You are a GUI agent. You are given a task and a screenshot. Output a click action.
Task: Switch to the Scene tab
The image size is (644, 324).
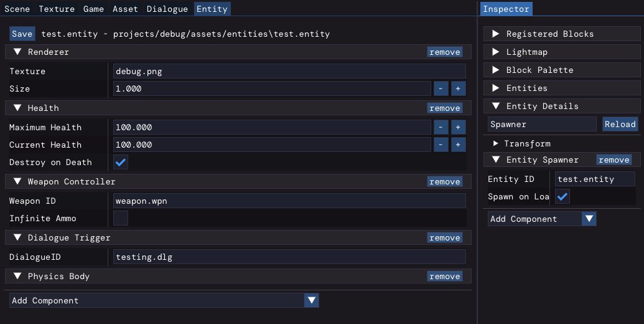(17, 9)
